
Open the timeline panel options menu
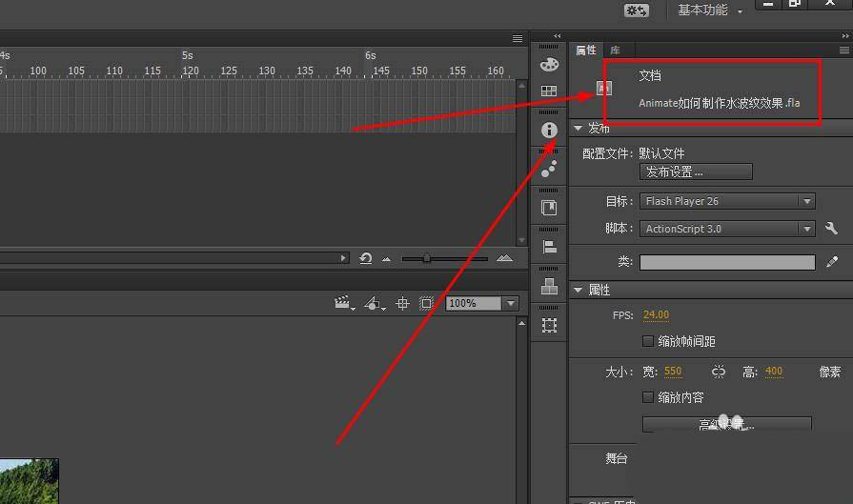pos(518,39)
